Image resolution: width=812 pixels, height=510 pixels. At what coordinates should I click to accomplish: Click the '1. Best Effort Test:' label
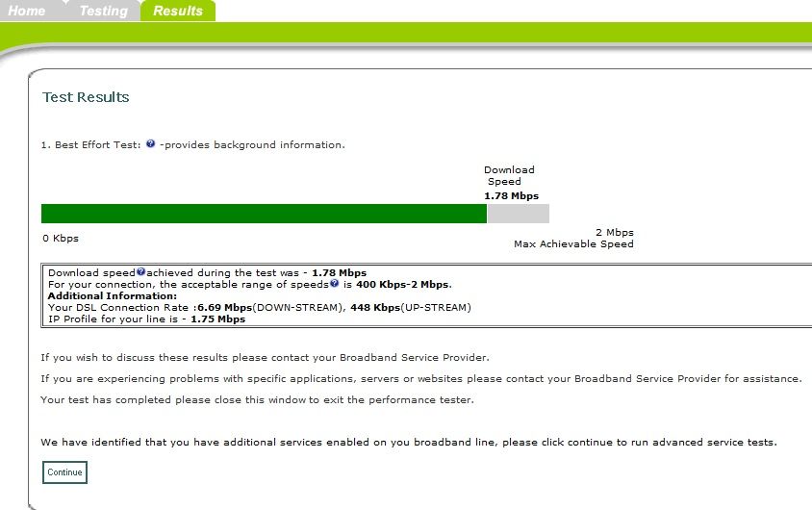pyautogui.click(x=90, y=145)
